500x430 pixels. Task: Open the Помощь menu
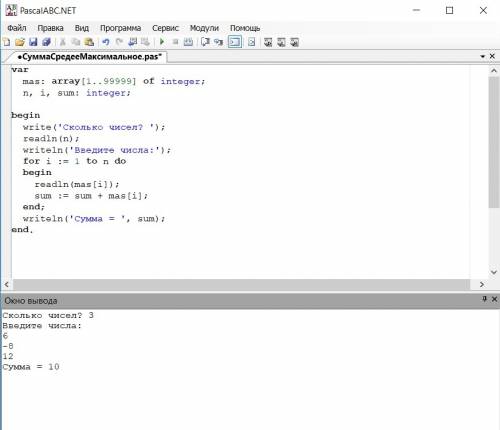coord(245,28)
